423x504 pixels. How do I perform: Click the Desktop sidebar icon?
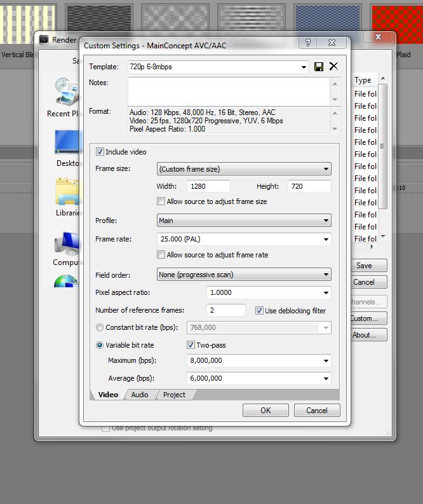click(x=69, y=143)
